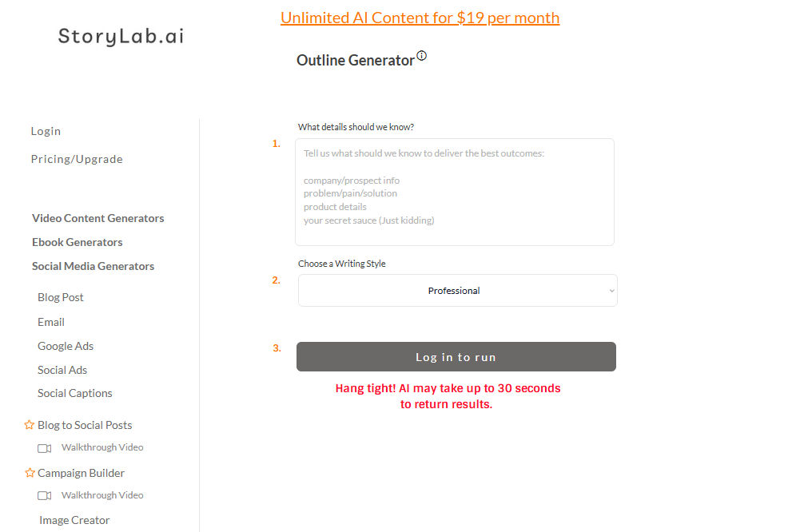The image size is (800, 532).
Task: Go to Google Ads generator
Action: (x=66, y=346)
